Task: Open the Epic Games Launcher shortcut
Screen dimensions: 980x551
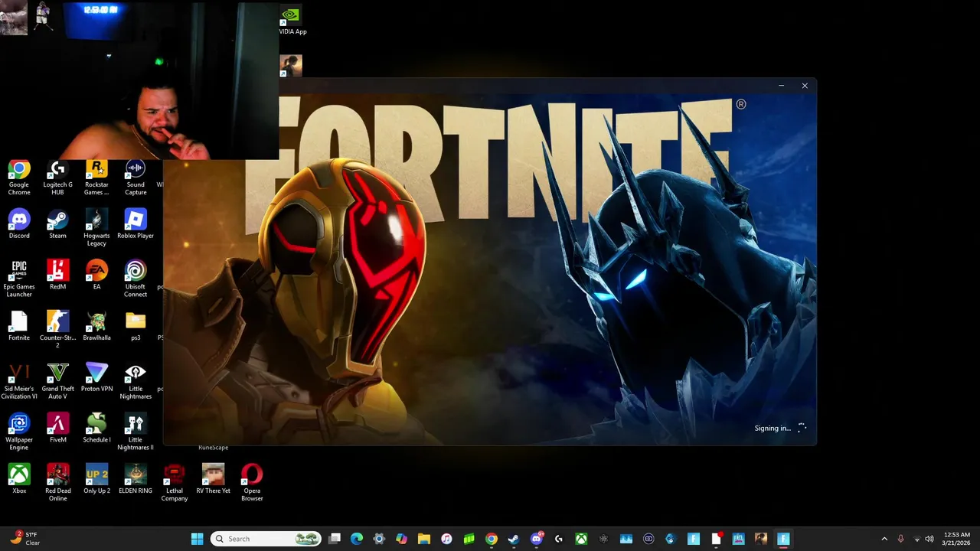Action: pos(19,279)
